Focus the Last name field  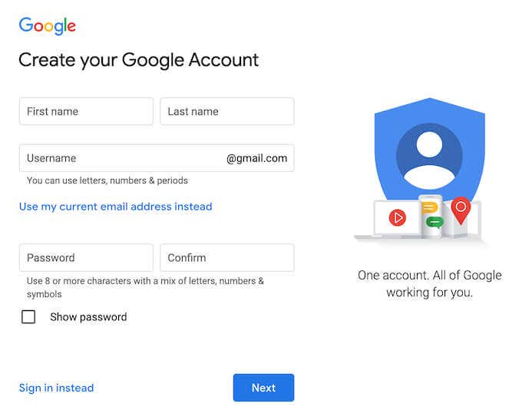[x=226, y=111]
